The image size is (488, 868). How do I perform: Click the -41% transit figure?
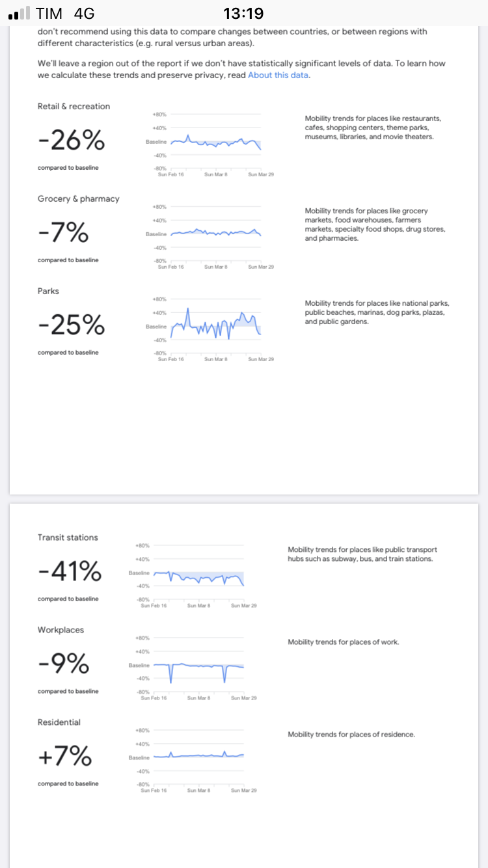[70, 571]
